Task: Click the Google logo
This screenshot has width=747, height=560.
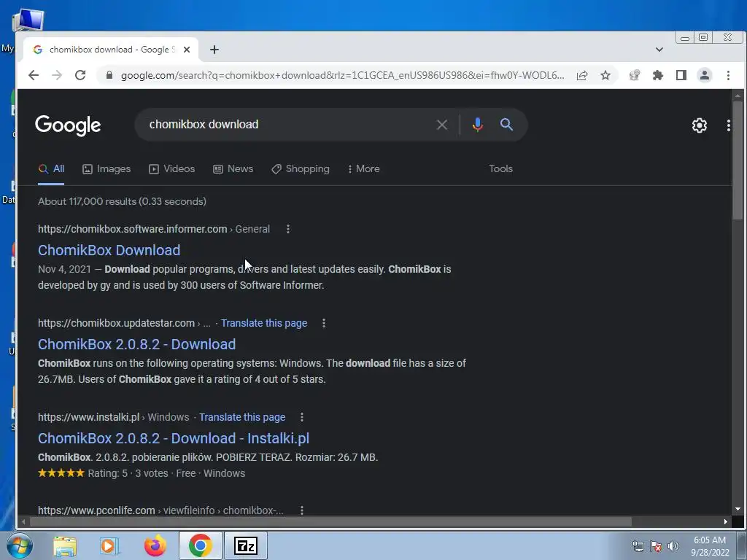Action: pos(68,125)
